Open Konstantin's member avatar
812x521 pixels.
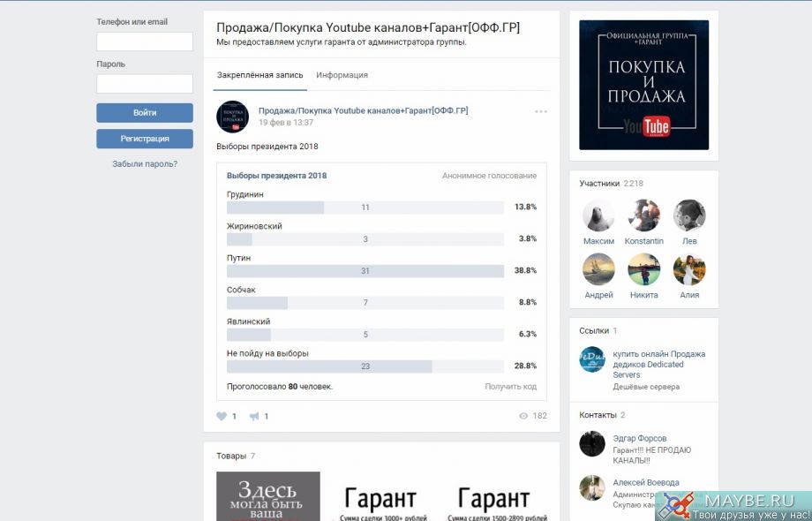(643, 215)
